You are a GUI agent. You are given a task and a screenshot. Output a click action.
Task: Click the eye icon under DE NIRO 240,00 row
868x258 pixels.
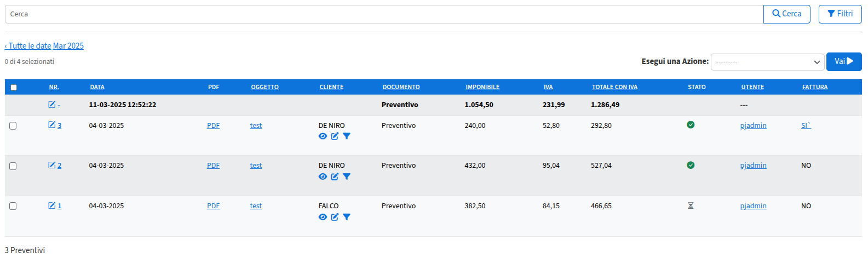323,136
